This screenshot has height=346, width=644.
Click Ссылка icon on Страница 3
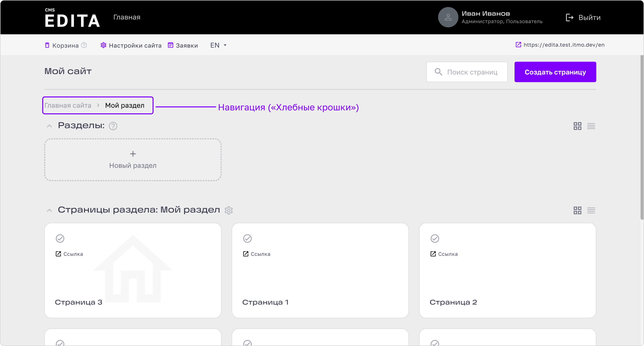(x=58, y=254)
